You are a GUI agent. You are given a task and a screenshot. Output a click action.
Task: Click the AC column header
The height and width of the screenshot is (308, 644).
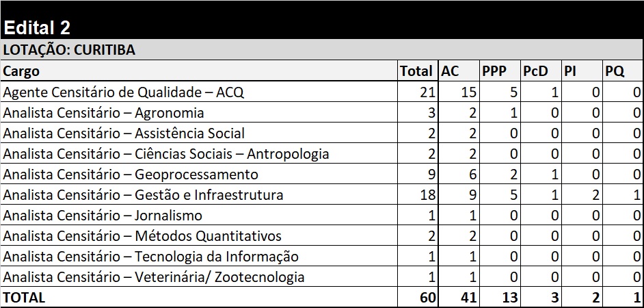point(459,70)
